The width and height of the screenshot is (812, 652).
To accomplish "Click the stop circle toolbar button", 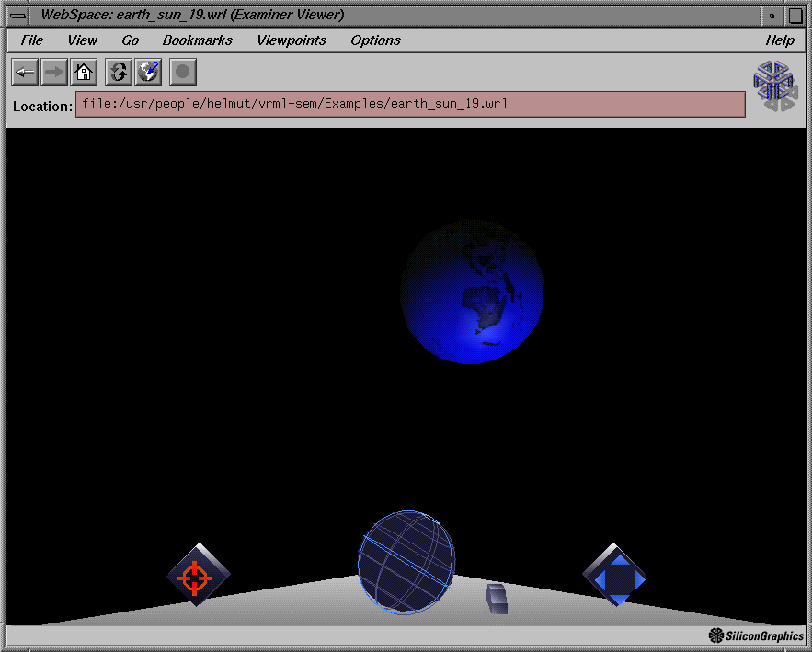I will 183,72.
